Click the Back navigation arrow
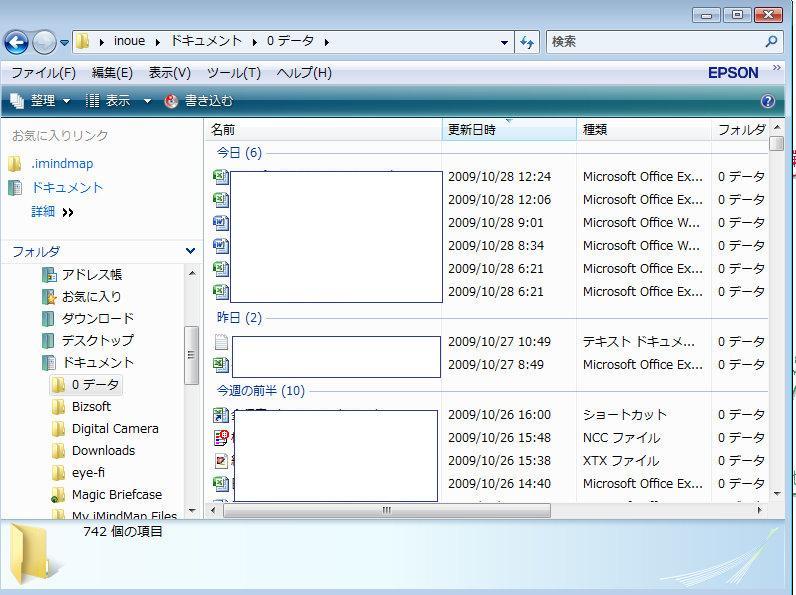The image size is (796, 595). [17, 43]
